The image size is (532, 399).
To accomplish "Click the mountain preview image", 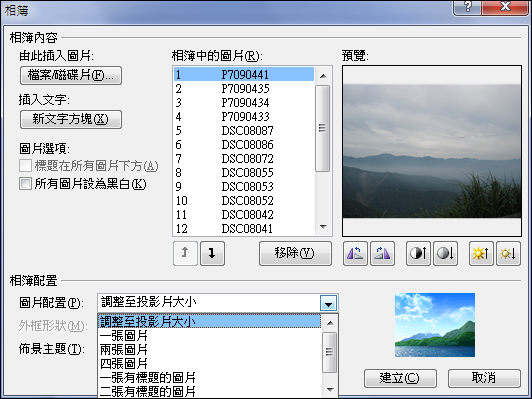I will point(432,151).
